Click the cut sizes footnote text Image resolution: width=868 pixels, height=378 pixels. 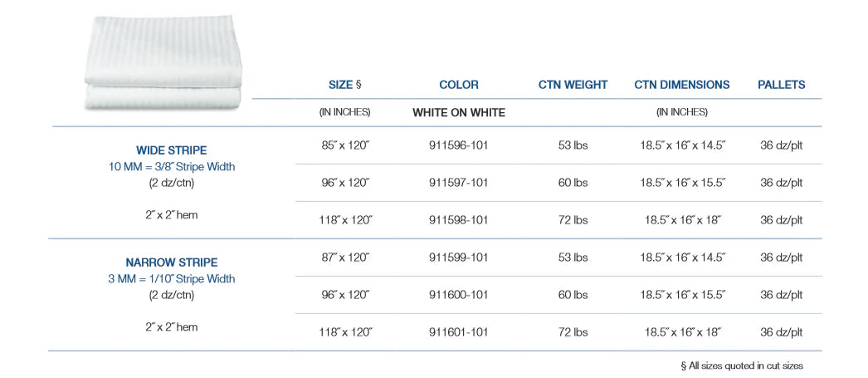coord(741,366)
